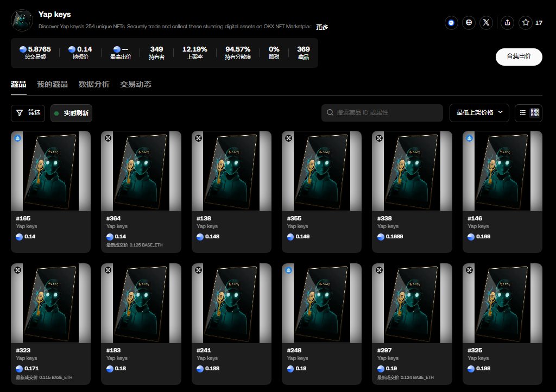The width and height of the screenshot is (556, 392).
Task: Open the 数据分析 tab
Action: click(x=94, y=84)
